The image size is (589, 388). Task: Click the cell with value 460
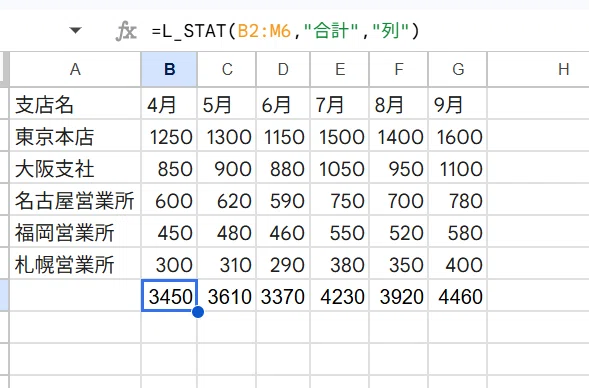click(x=283, y=231)
